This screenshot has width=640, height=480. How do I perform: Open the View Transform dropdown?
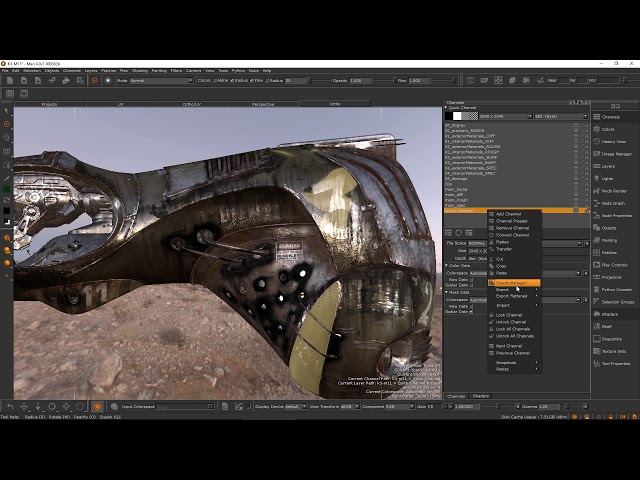tap(350, 407)
